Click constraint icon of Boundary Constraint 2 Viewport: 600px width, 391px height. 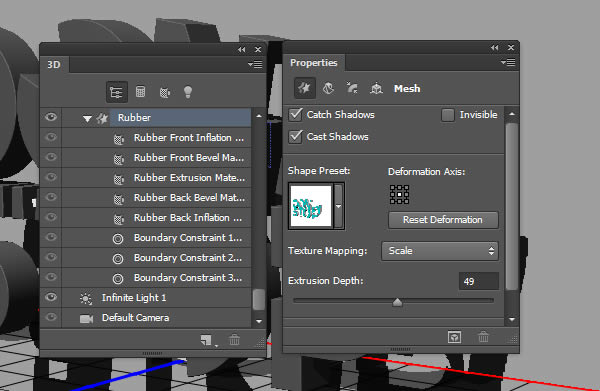click(x=118, y=259)
